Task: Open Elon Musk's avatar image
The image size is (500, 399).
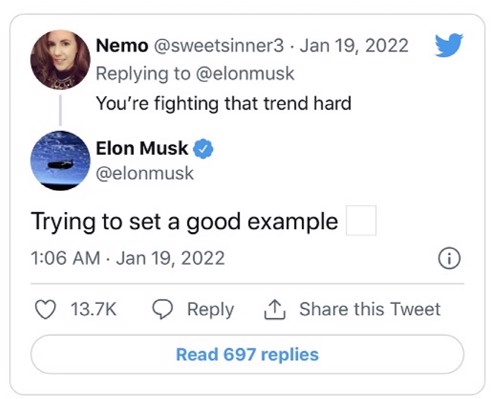Action: (x=60, y=161)
